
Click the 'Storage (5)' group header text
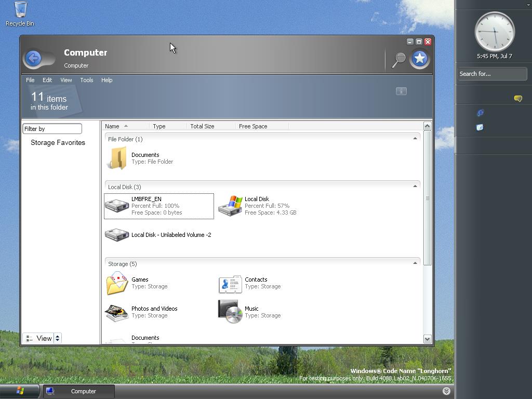tap(123, 264)
